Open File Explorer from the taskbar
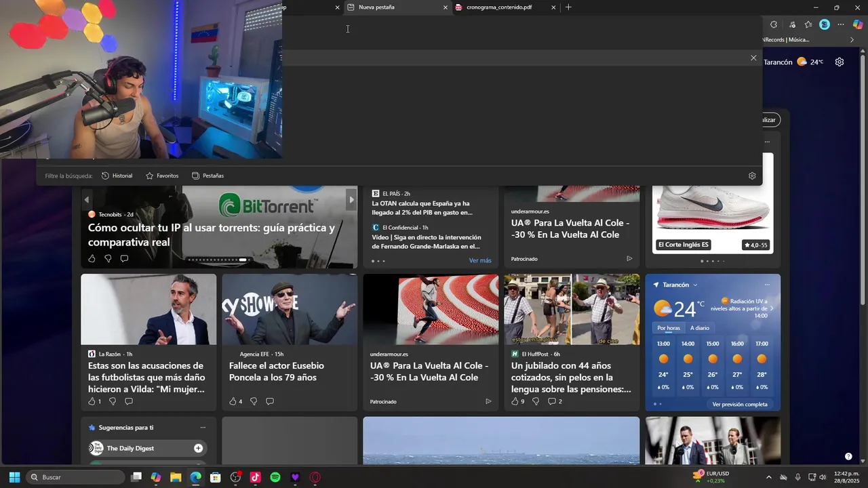Viewport: 868px width, 488px height. click(x=176, y=477)
